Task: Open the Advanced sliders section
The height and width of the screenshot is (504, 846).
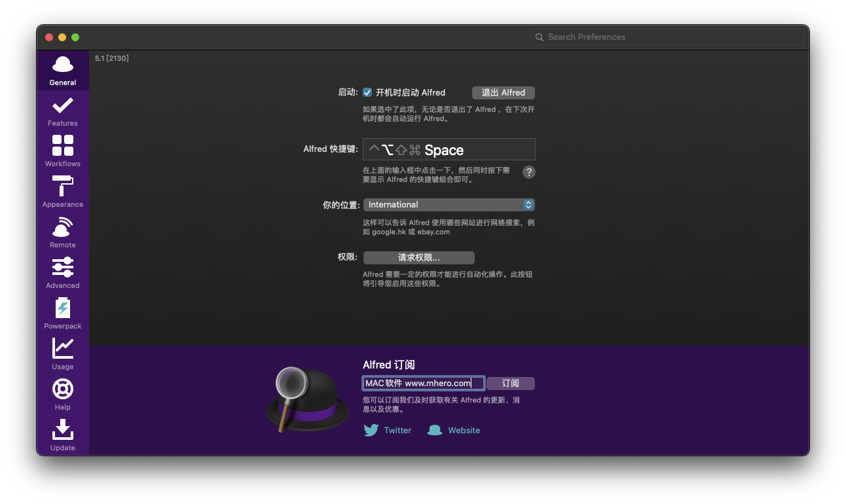Action: click(x=63, y=274)
